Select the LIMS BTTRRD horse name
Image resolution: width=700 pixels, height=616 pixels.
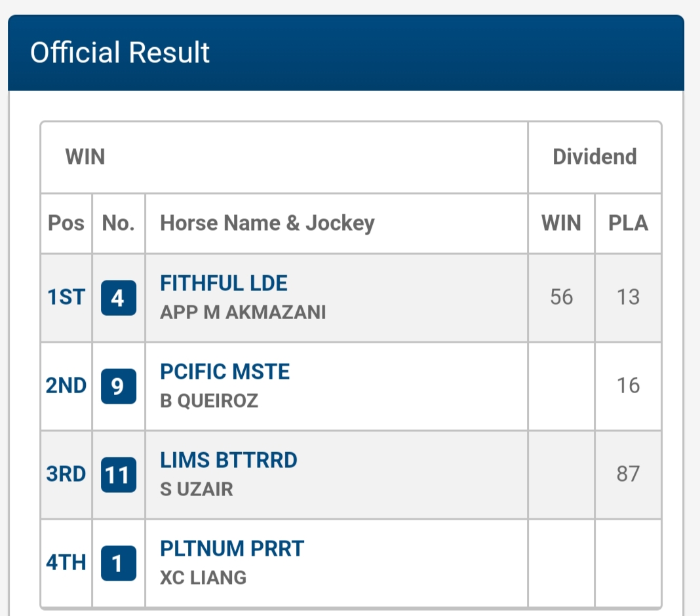[x=229, y=460]
